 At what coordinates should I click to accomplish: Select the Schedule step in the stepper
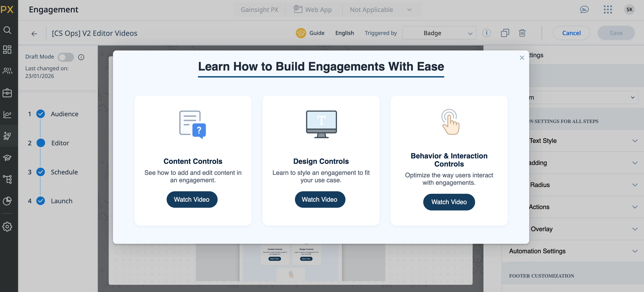64,172
